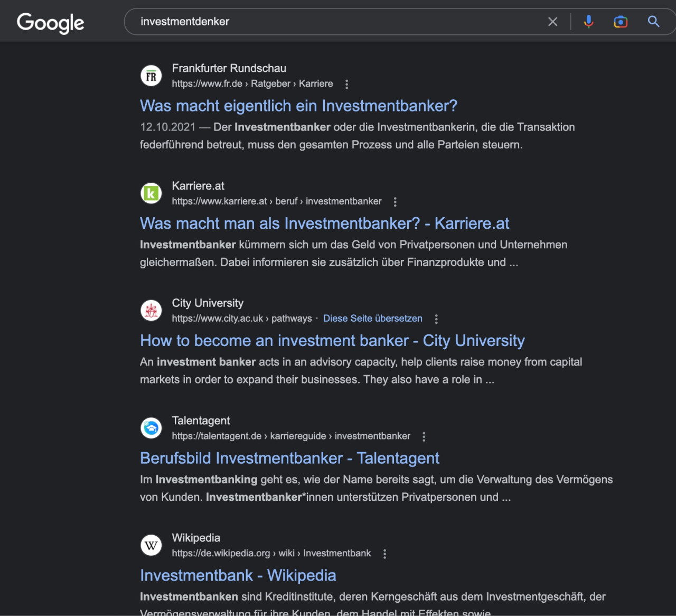The height and width of the screenshot is (616, 676).
Task: Open more options for City University result
Action: [436, 319]
